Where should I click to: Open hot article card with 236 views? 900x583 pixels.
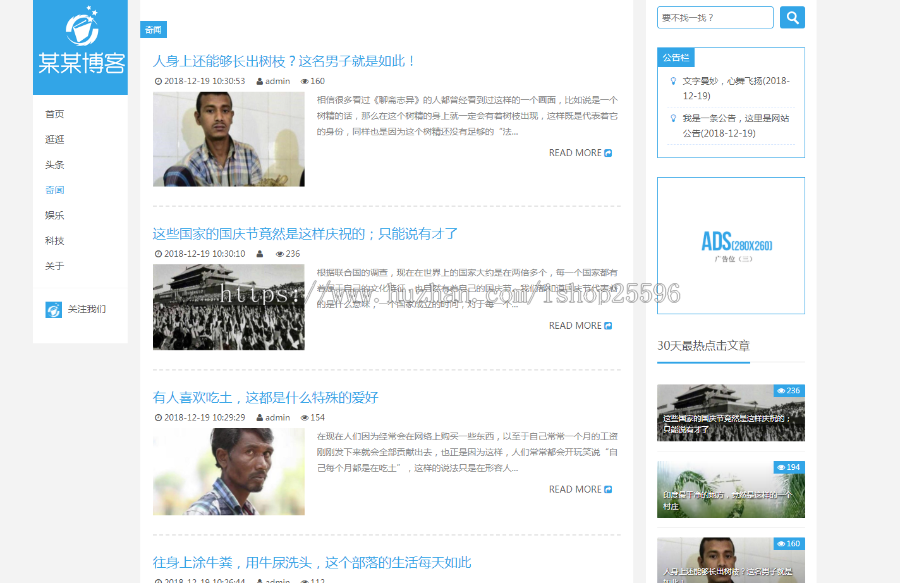[731, 413]
